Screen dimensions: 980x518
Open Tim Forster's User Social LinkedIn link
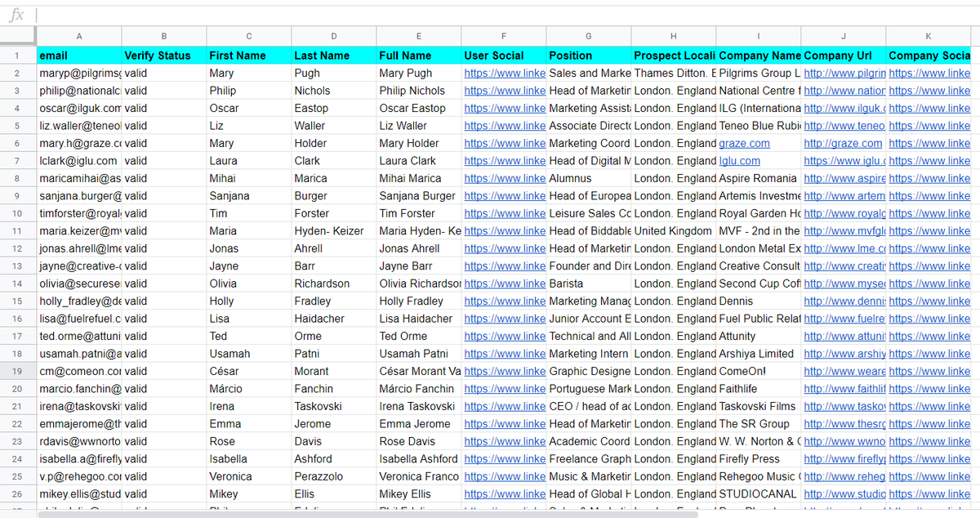[505, 214]
